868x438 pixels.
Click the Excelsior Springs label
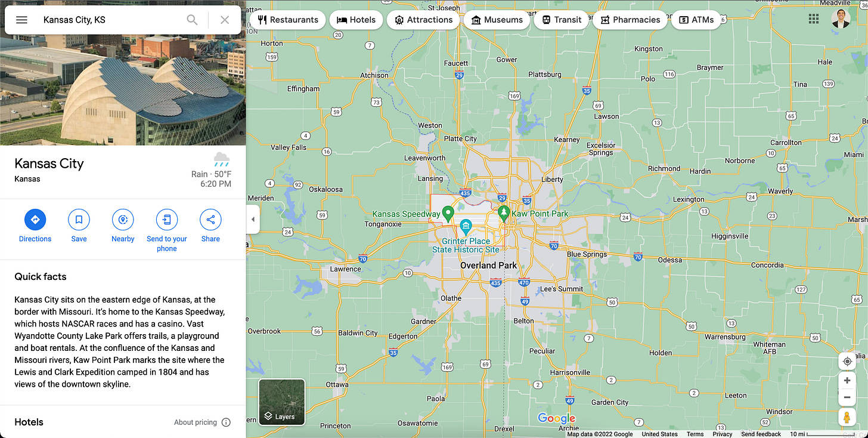point(601,149)
